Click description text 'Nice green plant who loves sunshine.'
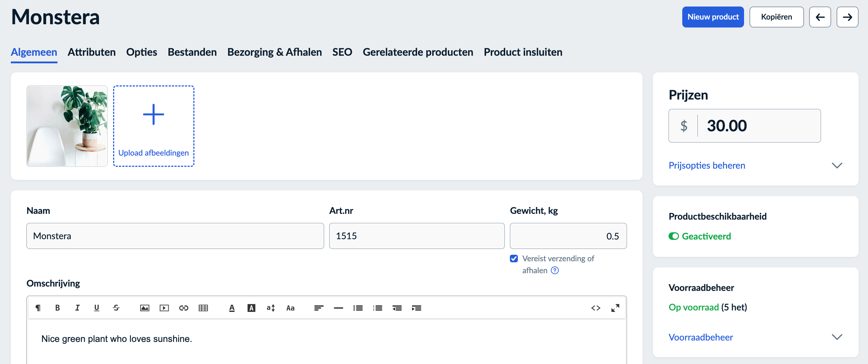The height and width of the screenshot is (364, 868). point(117,339)
